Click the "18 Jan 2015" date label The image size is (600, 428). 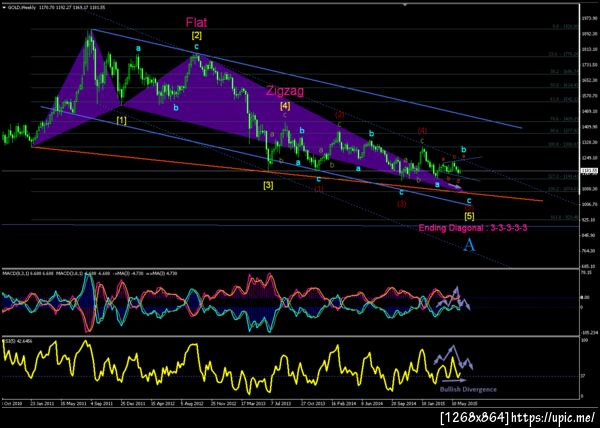point(432,403)
